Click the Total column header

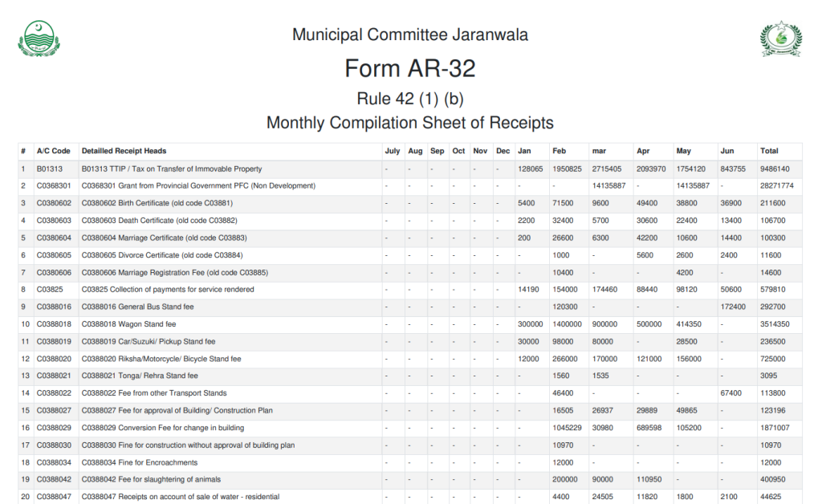click(769, 151)
